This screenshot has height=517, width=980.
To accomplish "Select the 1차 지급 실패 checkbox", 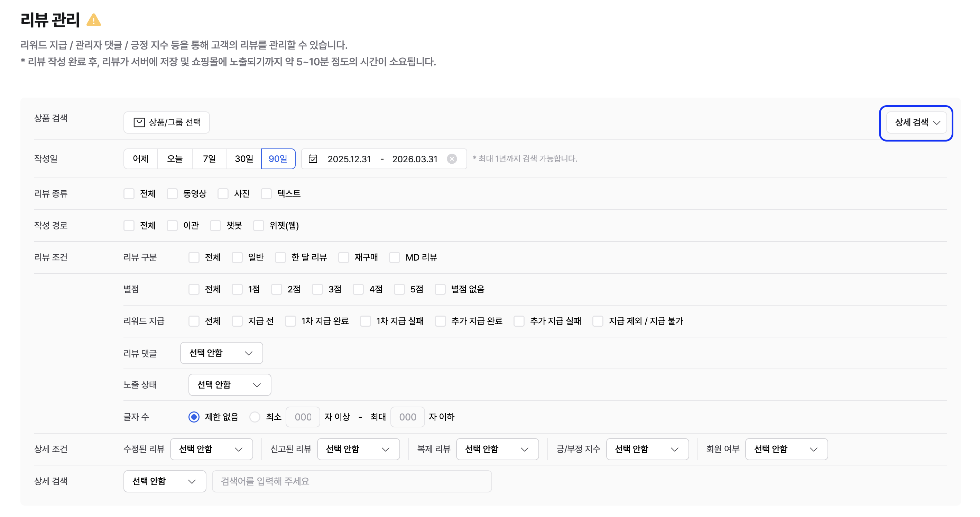I will coord(366,322).
